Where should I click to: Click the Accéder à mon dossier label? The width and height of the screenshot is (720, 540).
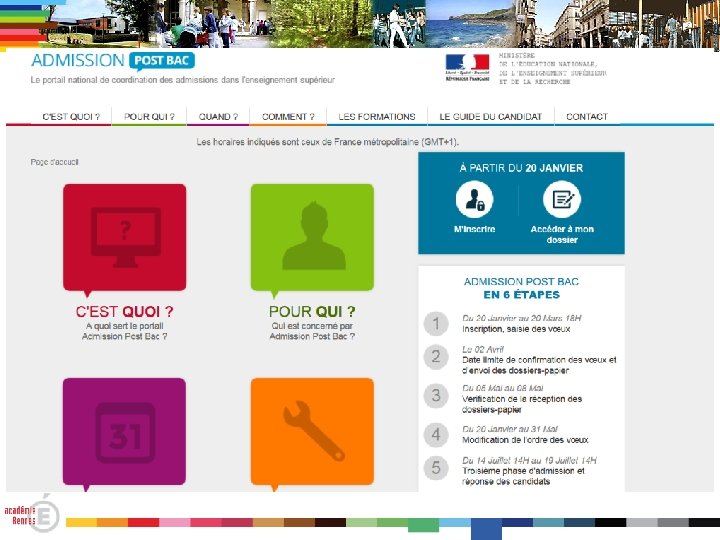[562, 234]
